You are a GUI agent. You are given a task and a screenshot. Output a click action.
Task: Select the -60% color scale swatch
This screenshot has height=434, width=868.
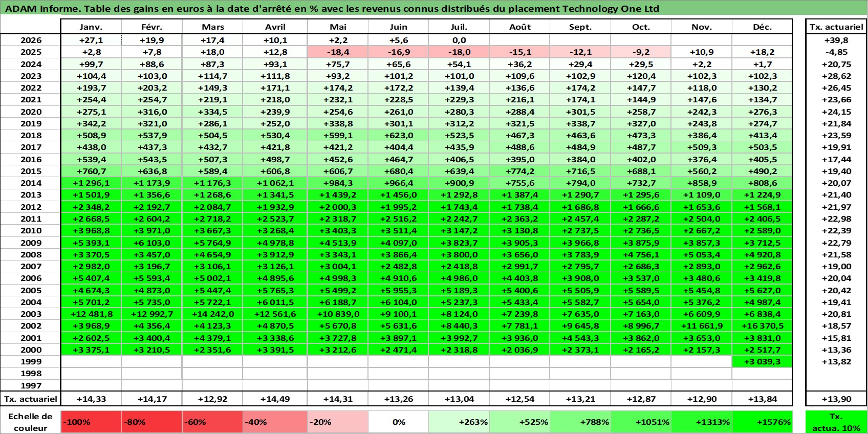212,422
